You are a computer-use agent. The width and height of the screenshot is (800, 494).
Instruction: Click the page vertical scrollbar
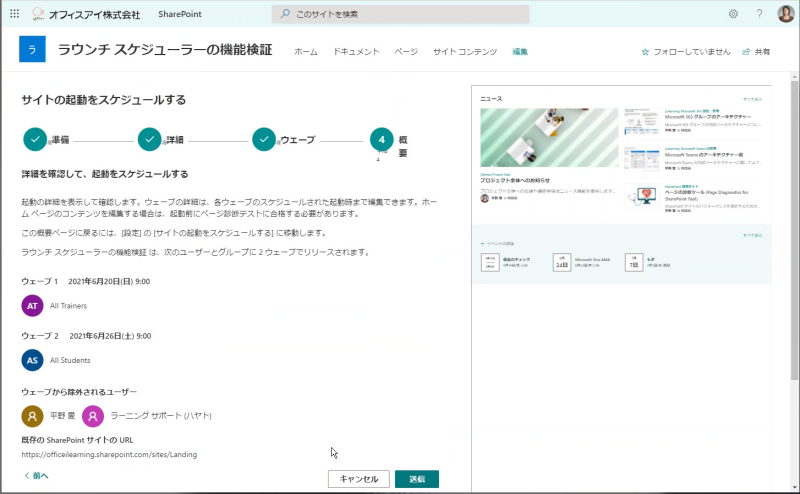794,281
